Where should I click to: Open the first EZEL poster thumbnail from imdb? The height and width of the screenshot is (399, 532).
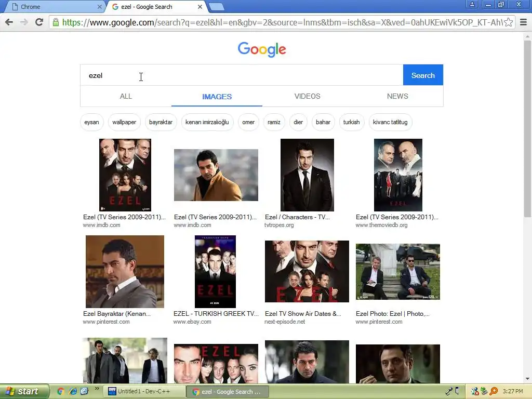tap(125, 175)
